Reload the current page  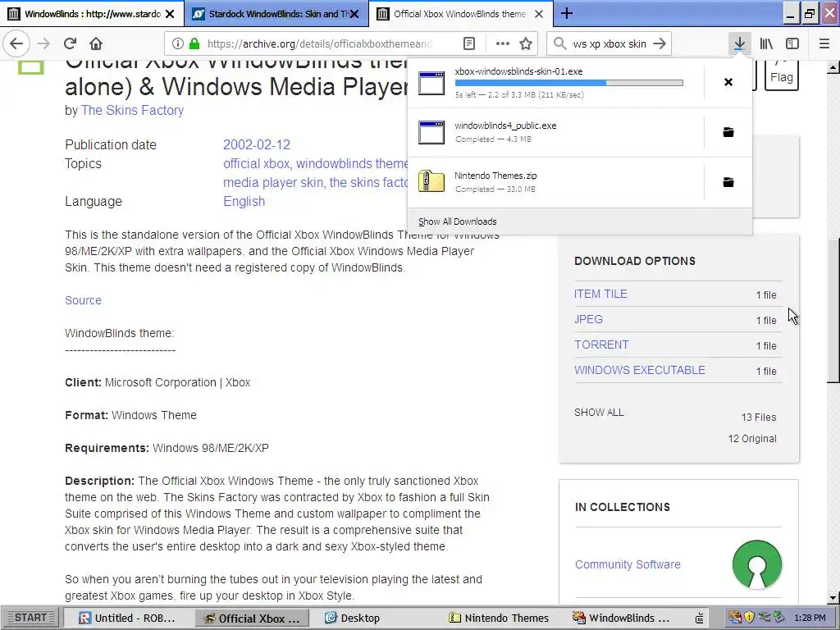click(x=70, y=43)
